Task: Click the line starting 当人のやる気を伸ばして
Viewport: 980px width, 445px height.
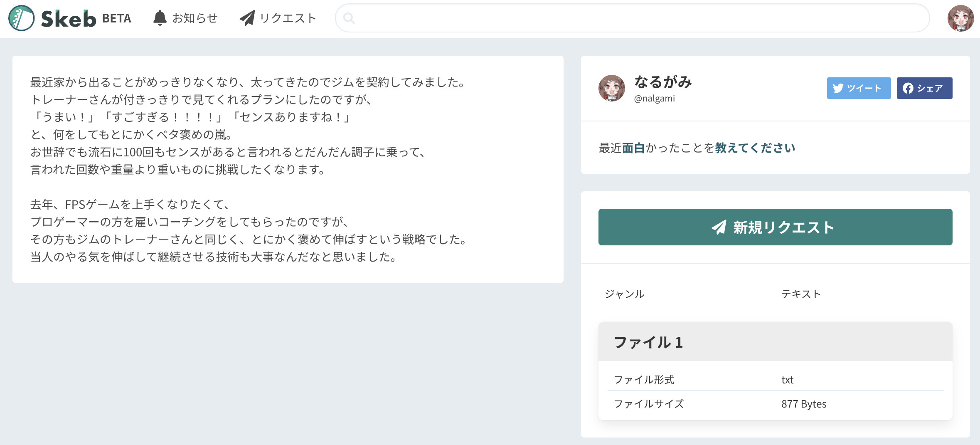Action: point(214,257)
